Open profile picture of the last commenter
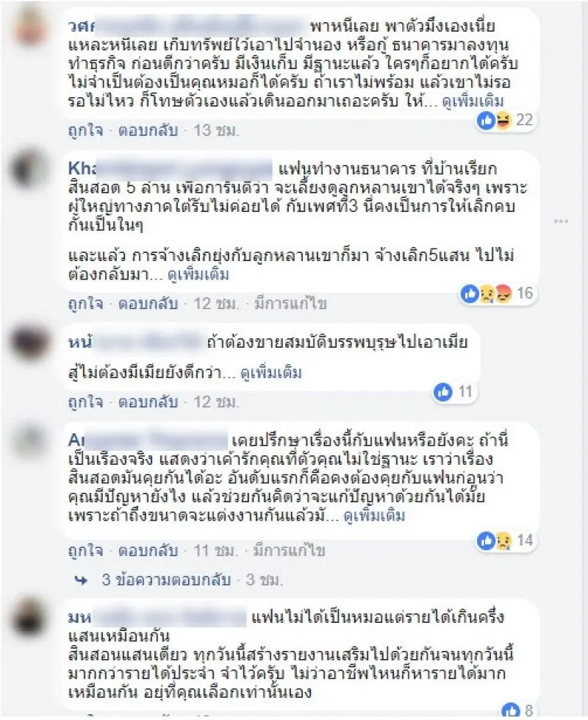 point(31,619)
